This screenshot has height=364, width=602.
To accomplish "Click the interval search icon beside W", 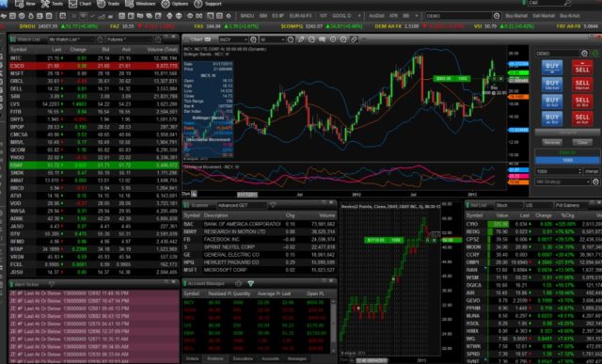I will 291,40.
